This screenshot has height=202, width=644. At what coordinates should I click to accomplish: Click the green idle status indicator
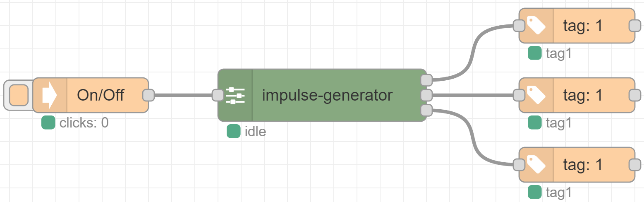coord(234,131)
